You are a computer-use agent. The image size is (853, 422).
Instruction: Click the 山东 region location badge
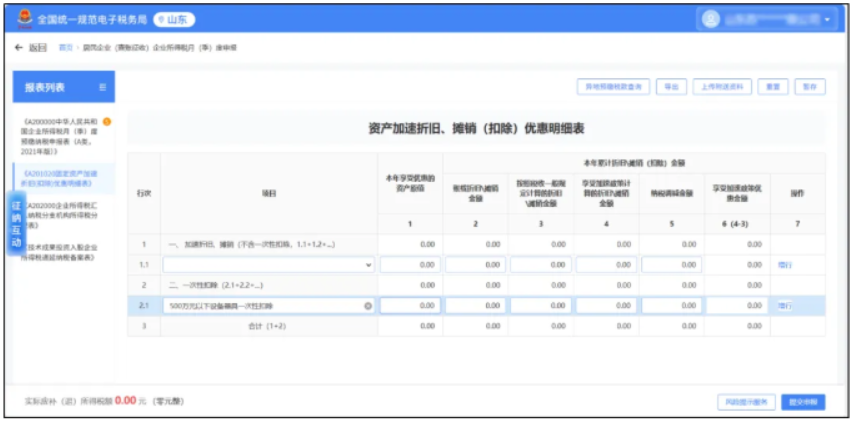(177, 19)
